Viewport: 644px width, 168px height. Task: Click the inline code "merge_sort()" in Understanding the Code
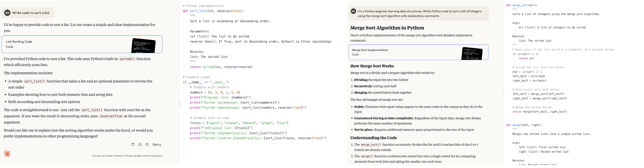point(371,145)
